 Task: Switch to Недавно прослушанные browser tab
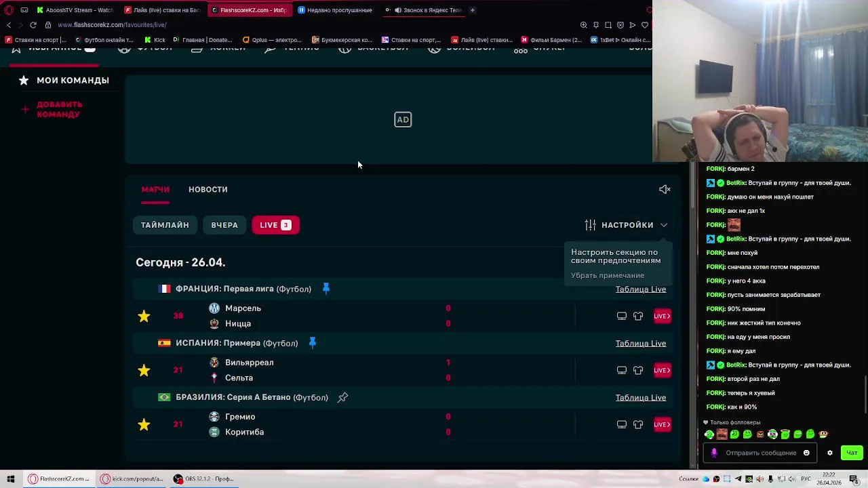[335, 10]
